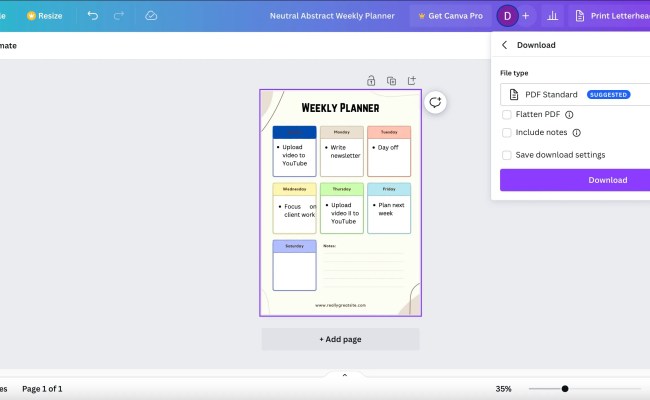This screenshot has width=650, height=400.
Task: Edit the Neutral Abstract Weekly Planner title
Action: 332,16
